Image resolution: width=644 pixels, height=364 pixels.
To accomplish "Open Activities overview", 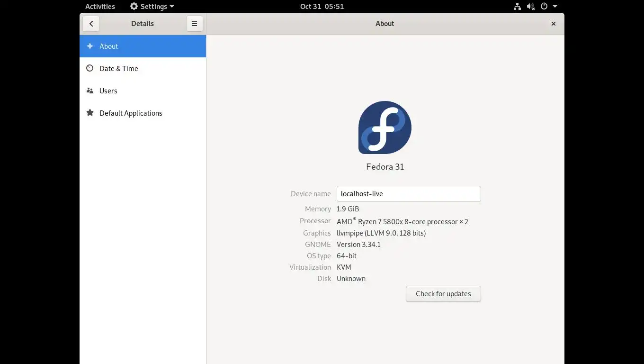I will pyautogui.click(x=100, y=7).
